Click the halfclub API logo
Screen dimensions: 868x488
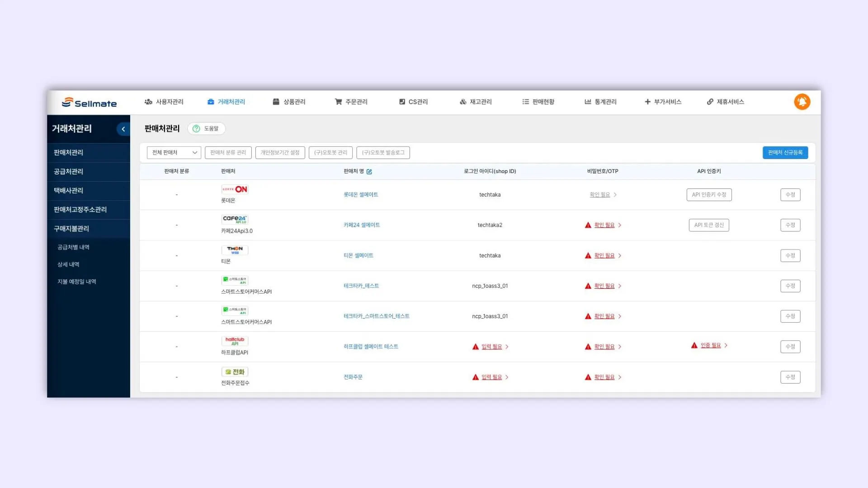coord(235,341)
